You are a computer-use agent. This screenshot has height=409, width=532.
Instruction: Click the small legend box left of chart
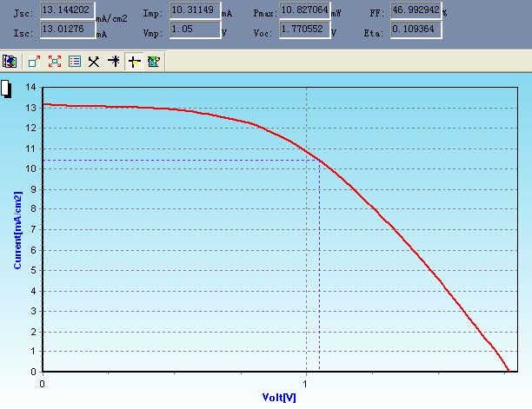(x=6, y=89)
